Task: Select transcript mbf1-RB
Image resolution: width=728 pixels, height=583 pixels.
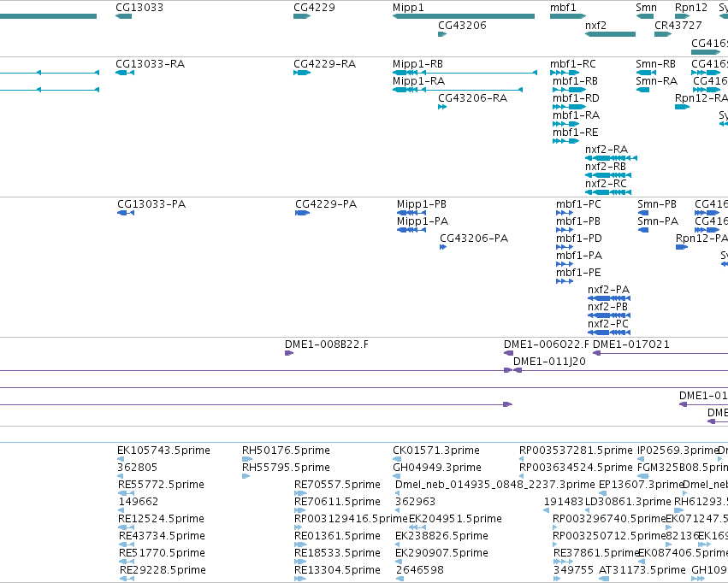Action: [569, 90]
